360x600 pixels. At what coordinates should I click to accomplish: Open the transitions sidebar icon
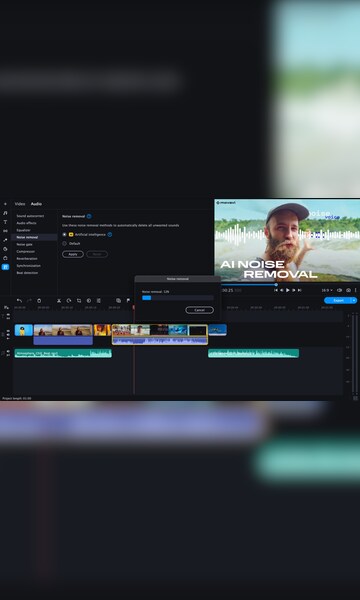click(x=5, y=231)
